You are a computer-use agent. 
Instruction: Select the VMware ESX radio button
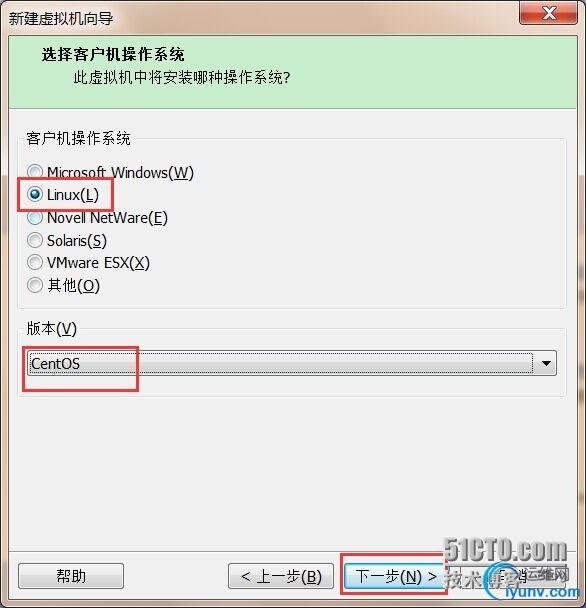(35, 263)
